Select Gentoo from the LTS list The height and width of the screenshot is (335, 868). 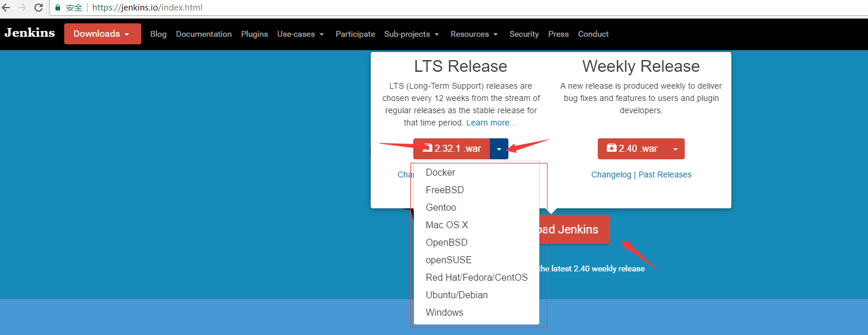[x=476, y=208]
